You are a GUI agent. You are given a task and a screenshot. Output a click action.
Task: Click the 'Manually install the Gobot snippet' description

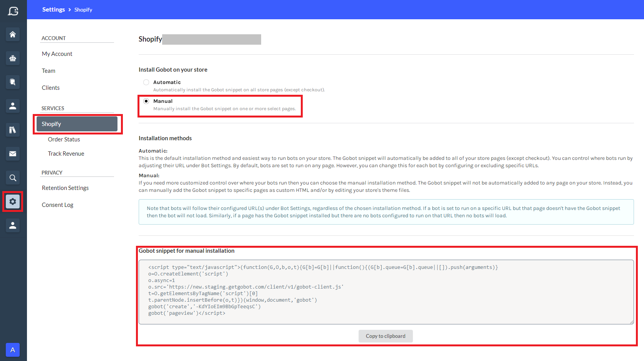coord(225,109)
